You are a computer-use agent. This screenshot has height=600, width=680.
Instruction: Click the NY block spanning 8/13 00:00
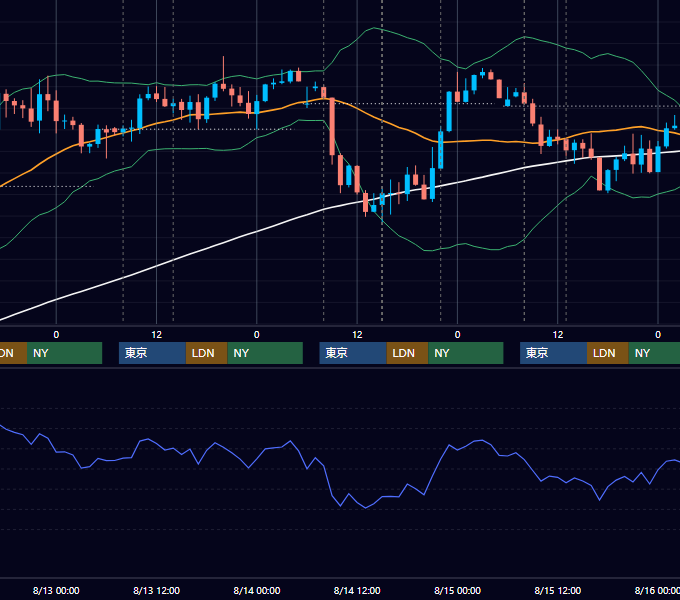(64, 353)
